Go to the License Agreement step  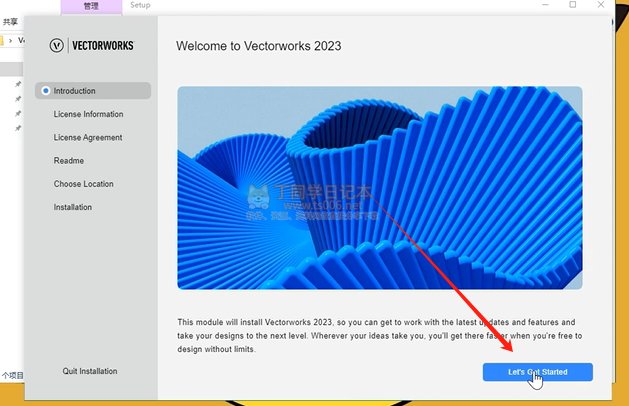(88, 138)
